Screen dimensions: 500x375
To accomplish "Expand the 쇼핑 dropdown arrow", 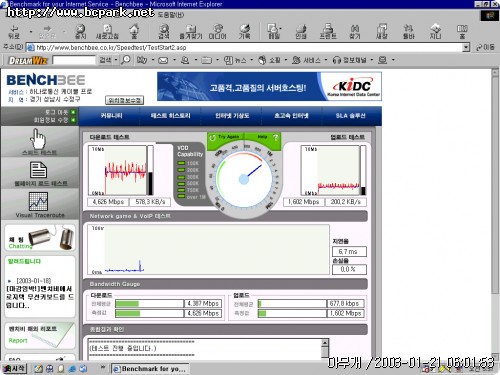I will click(x=286, y=60).
